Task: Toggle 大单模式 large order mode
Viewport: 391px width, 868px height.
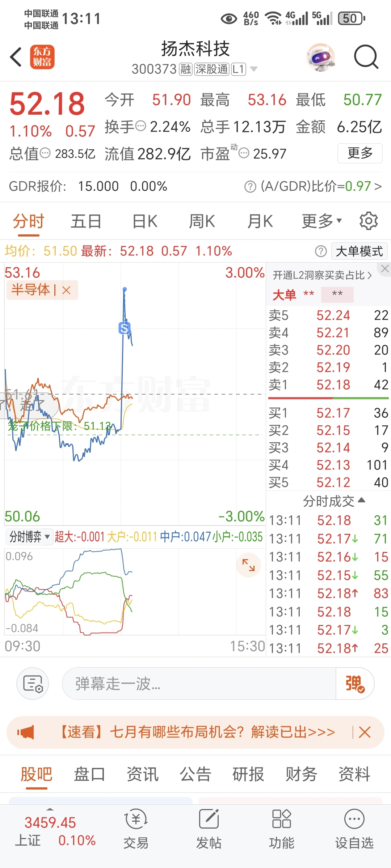Action: [359, 251]
